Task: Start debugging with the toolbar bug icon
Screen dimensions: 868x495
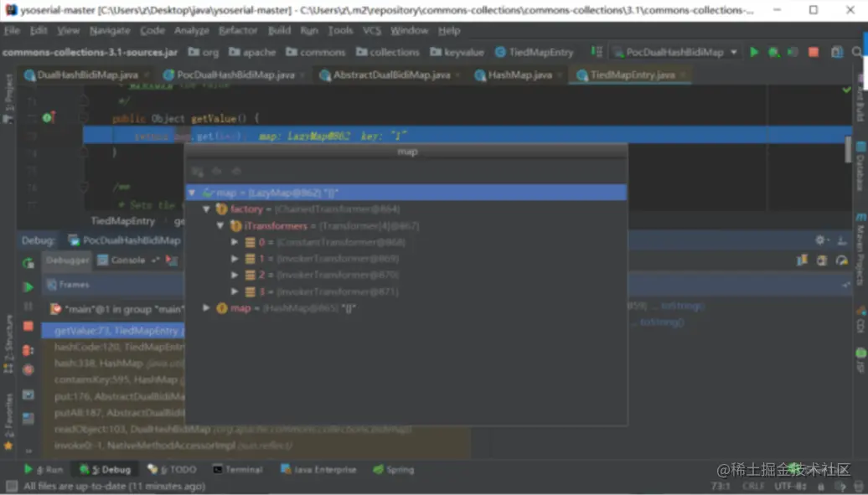Action: (774, 52)
